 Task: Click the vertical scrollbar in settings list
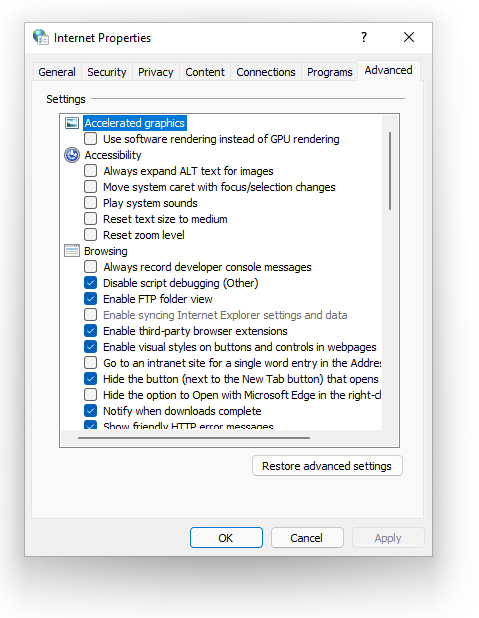pos(390,171)
